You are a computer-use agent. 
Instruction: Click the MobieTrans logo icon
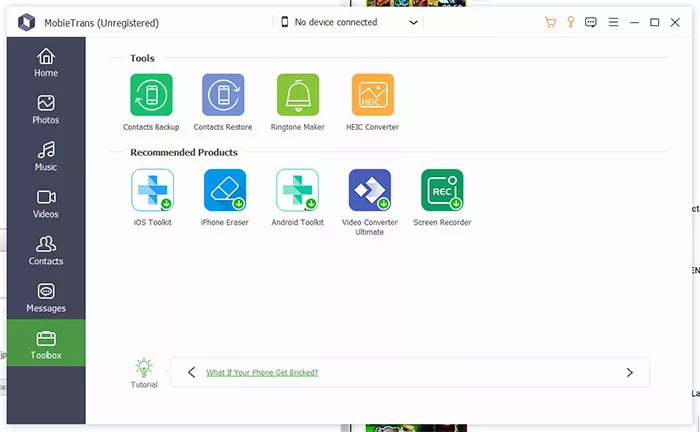tap(26, 22)
